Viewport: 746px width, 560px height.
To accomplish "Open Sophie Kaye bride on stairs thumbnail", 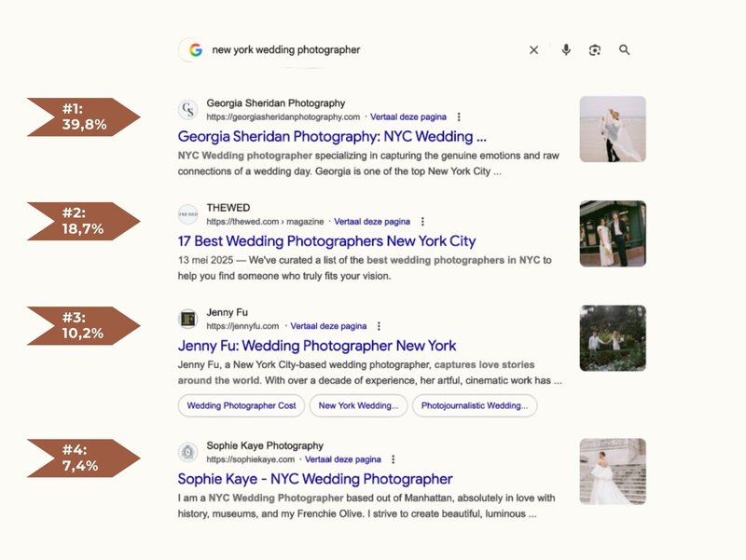I will pyautogui.click(x=613, y=471).
